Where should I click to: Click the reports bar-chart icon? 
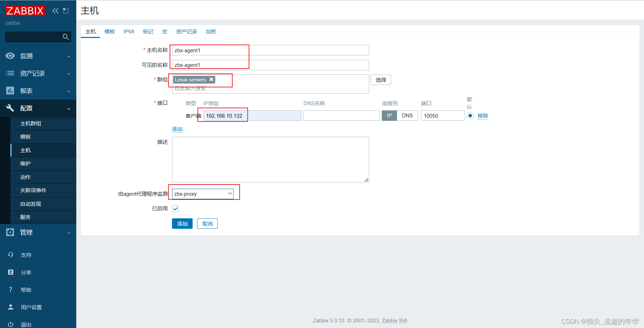click(x=10, y=91)
